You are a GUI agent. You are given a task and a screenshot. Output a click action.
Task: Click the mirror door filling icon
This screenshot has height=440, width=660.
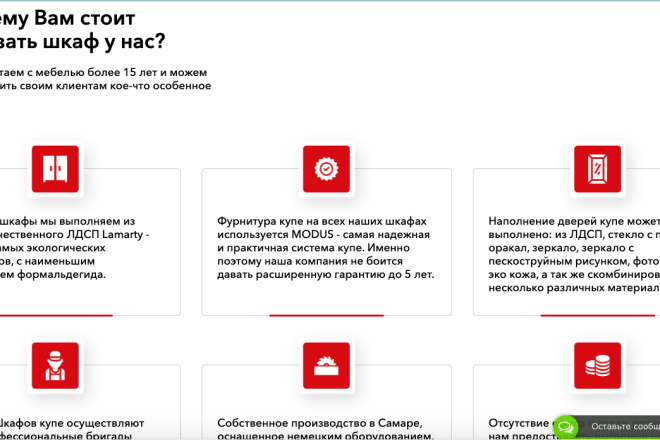click(x=597, y=169)
